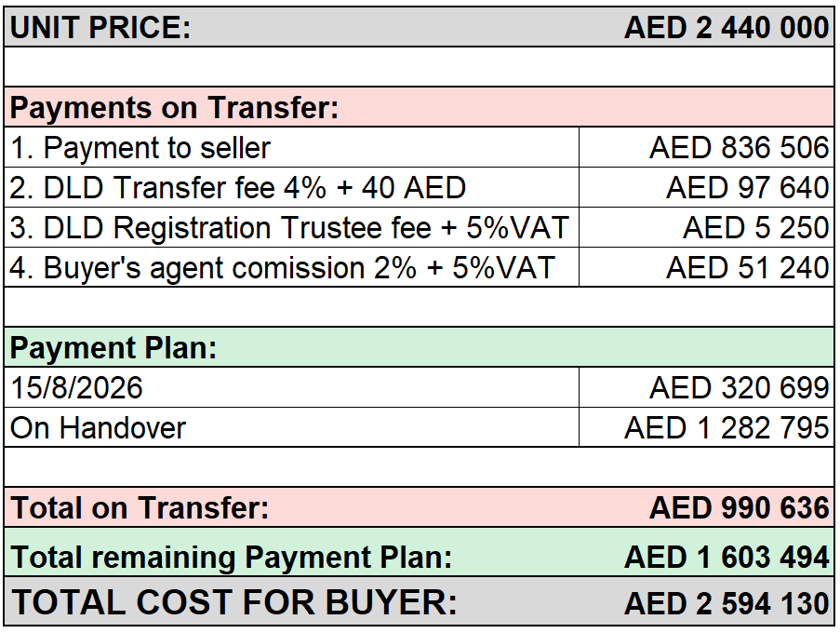Select the AED 97 640 amount cell

click(707, 188)
